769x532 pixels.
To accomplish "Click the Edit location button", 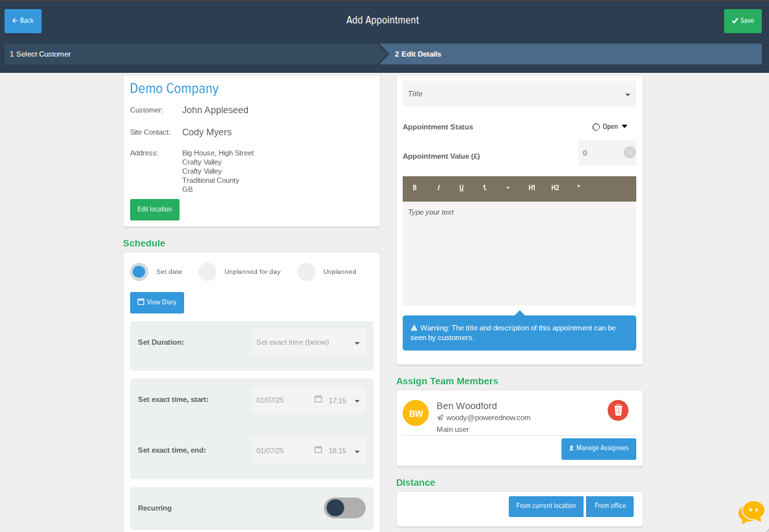I will pos(154,209).
